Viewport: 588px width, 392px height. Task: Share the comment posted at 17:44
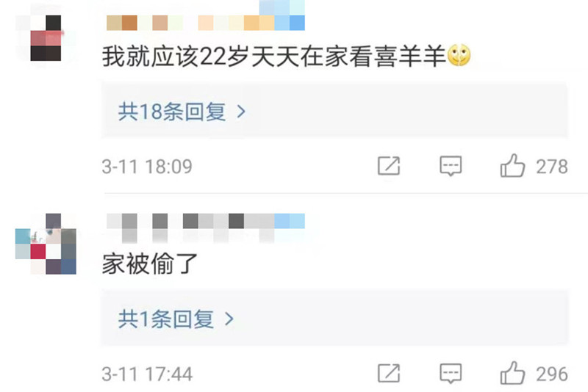[x=389, y=373]
